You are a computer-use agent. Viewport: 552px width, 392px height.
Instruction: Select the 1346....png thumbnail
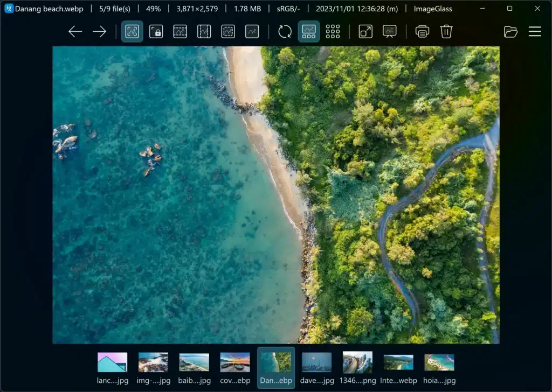tap(358, 368)
